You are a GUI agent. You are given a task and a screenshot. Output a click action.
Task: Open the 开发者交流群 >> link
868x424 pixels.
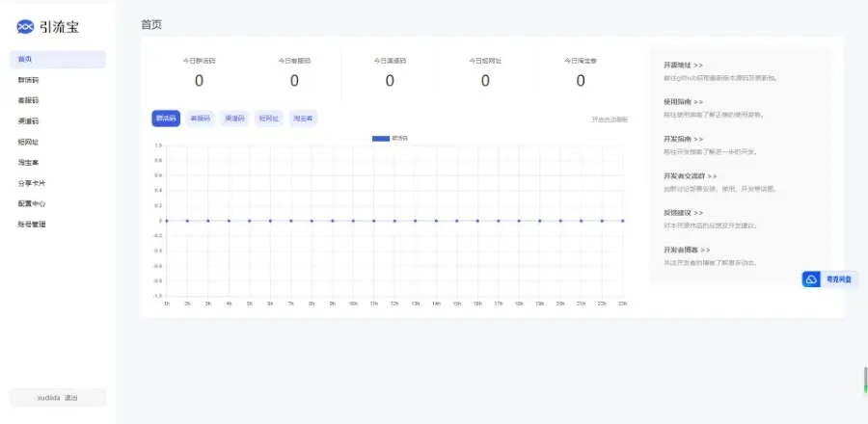pyautogui.click(x=691, y=175)
